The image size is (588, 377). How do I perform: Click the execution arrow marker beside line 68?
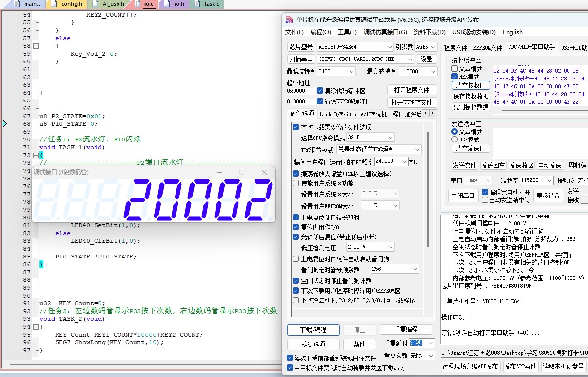[5, 124]
